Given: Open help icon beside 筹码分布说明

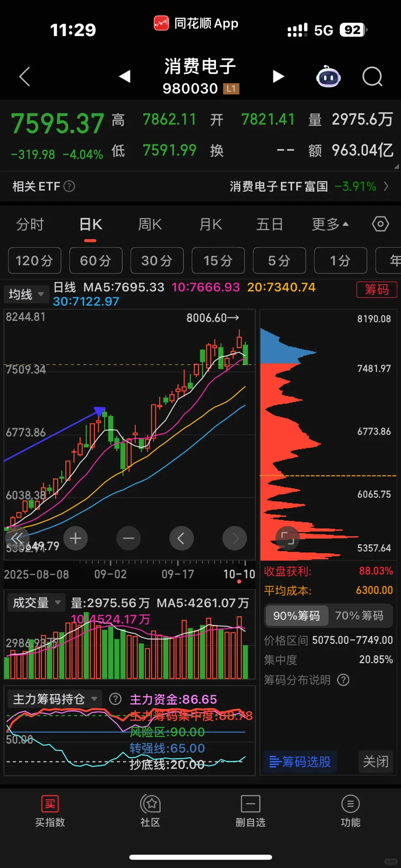Looking at the screenshot, I should [x=344, y=680].
